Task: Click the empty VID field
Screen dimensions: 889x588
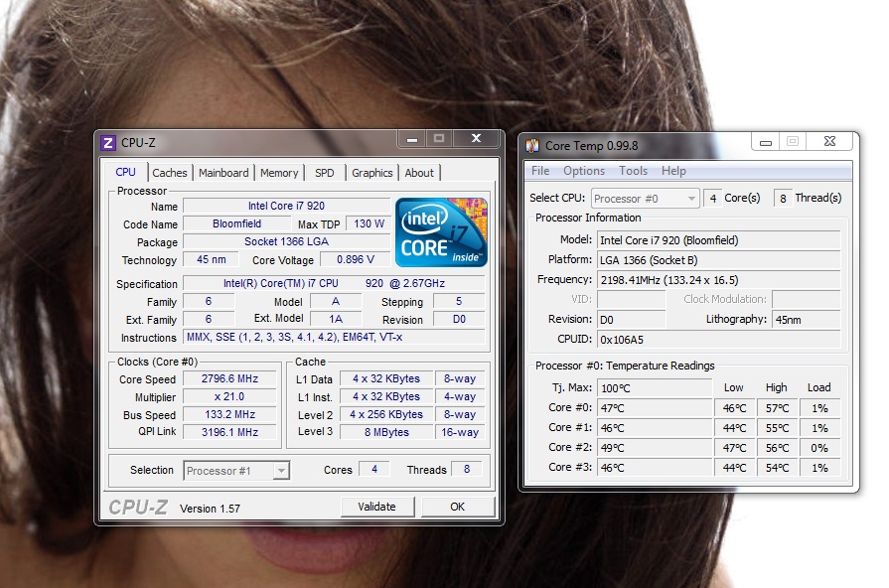Action: [631, 299]
